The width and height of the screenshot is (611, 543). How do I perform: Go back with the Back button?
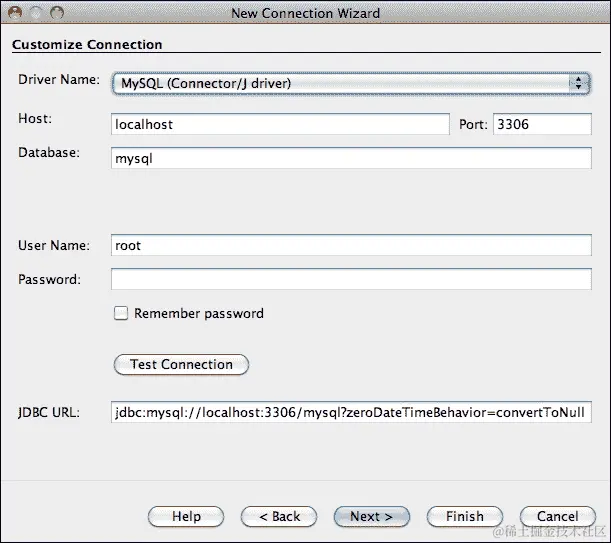pos(279,516)
